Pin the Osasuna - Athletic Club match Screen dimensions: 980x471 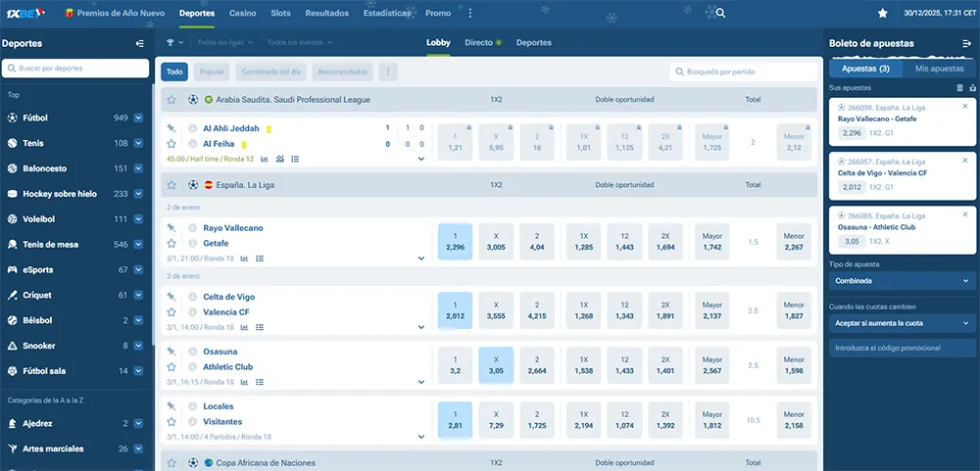[171, 352]
